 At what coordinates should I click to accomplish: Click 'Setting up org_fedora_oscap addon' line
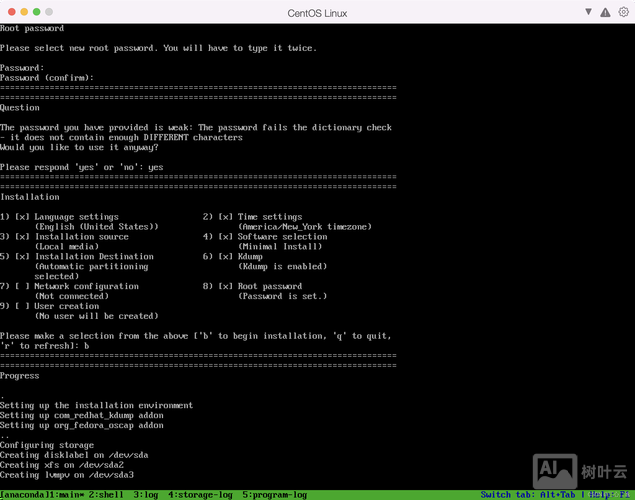click(82, 425)
